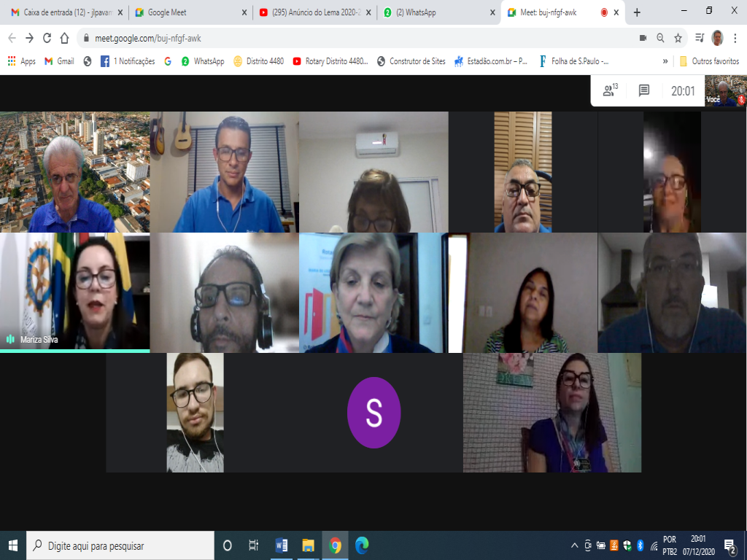
Task: Click the zoom magnifier icon in address bar
Action: (x=660, y=38)
